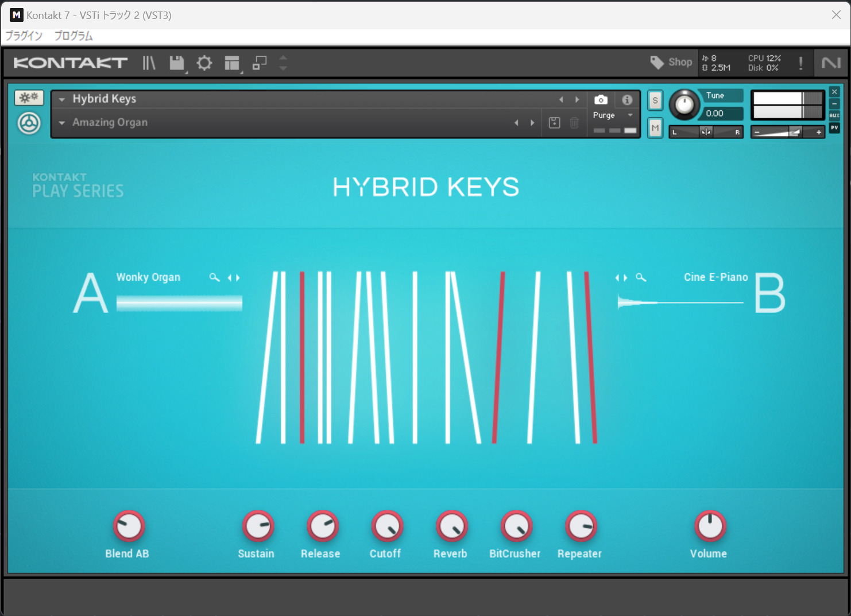
Task: Click the Shop button
Action: 671,62
